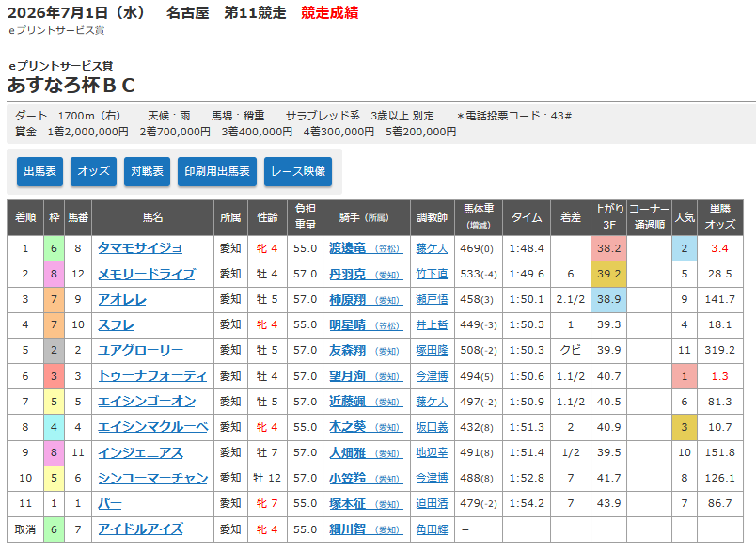Image resolution: width=756 pixels, height=553 pixels.
Task: Select prize text 1着2,000,000円
Action: pos(88,132)
